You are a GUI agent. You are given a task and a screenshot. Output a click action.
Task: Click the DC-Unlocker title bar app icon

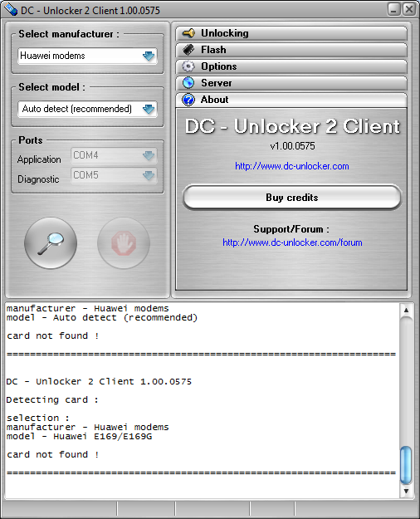point(10,9)
